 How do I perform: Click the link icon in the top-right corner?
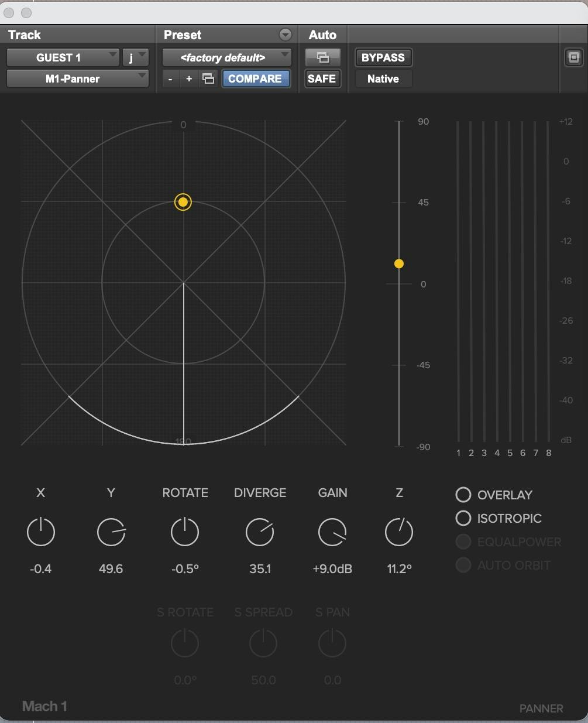573,57
